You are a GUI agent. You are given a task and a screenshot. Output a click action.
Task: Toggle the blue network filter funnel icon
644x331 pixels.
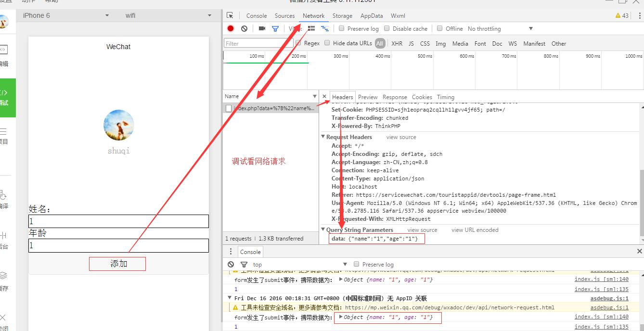[x=275, y=29]
